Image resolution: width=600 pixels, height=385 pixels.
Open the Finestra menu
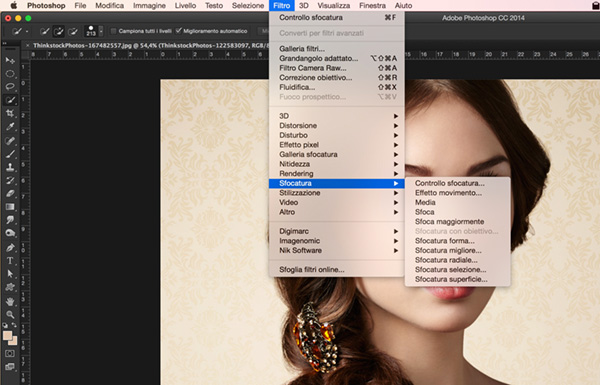pyautogui.click(x=372, y=6)
